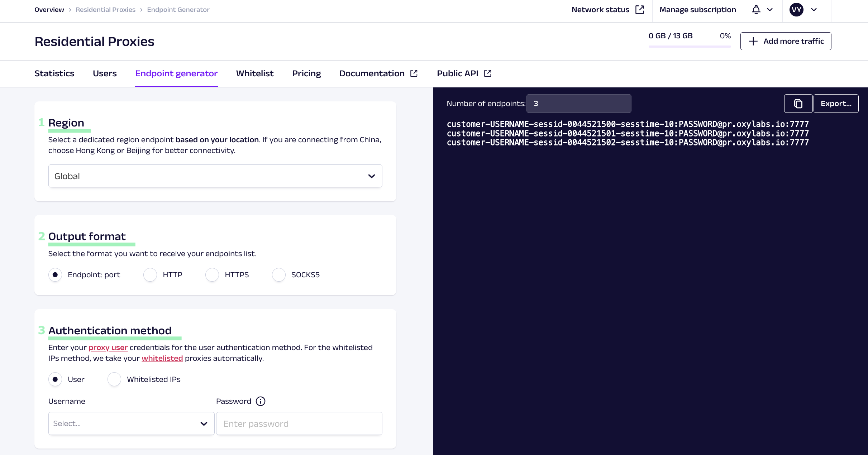Image resolution: width=868 pixels, height=455 pixels.
Task: Follow the proxy user link
Action: 108,348
